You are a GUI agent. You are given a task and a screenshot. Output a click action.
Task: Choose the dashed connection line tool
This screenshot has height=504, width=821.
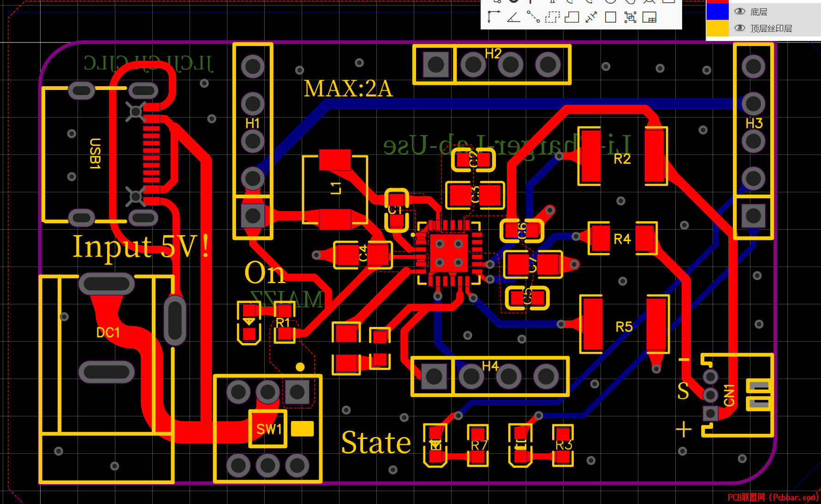533,18
